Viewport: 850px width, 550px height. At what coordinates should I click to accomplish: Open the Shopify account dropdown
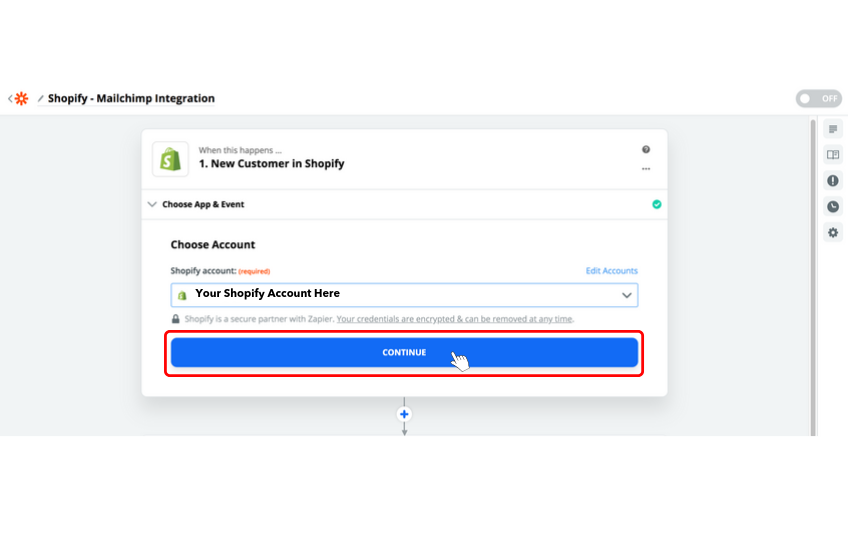[404, 295]
